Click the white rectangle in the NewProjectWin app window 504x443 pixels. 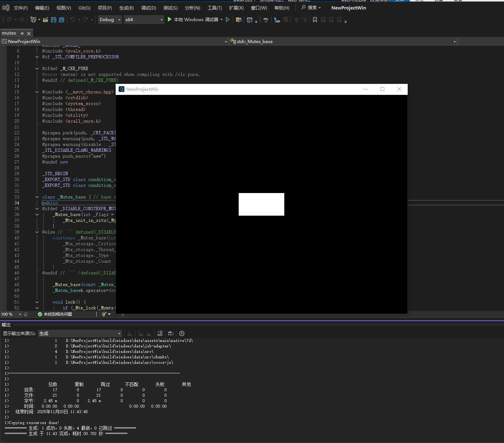click(x=261, y=204)
